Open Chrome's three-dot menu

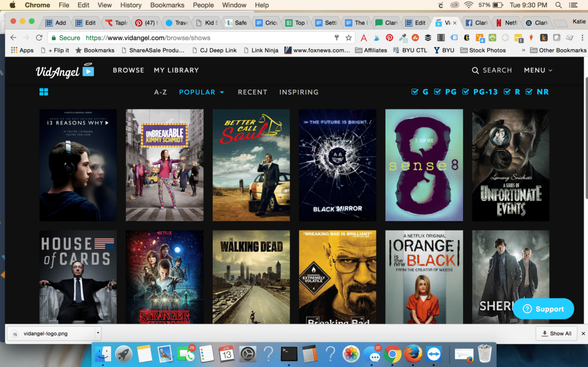pos(582,38)
